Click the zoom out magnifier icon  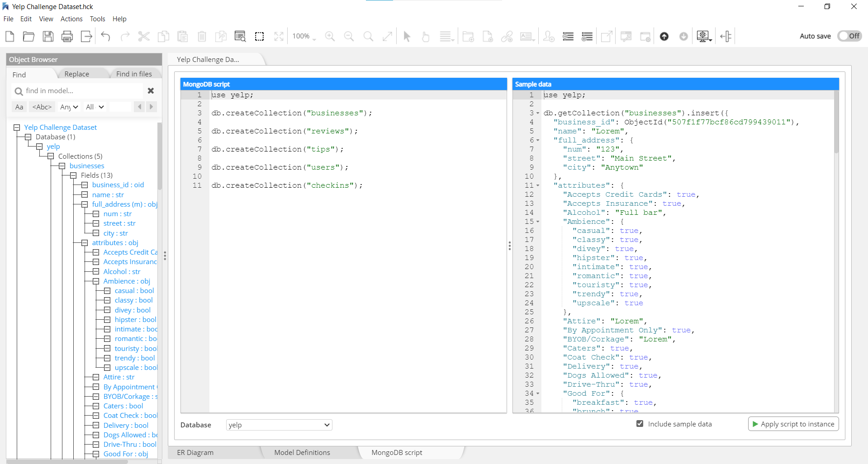[349, 36]
